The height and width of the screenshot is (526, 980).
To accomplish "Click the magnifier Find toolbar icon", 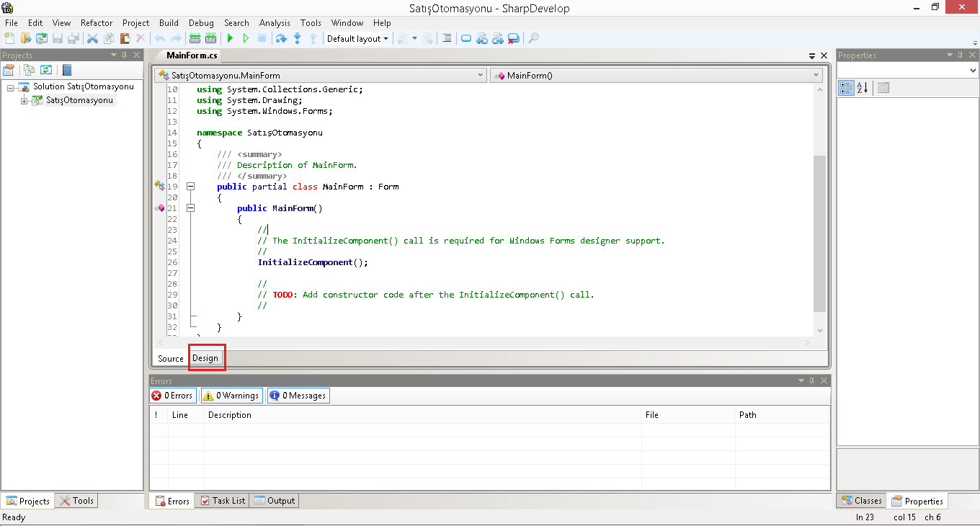I will [x=534, y=38].
